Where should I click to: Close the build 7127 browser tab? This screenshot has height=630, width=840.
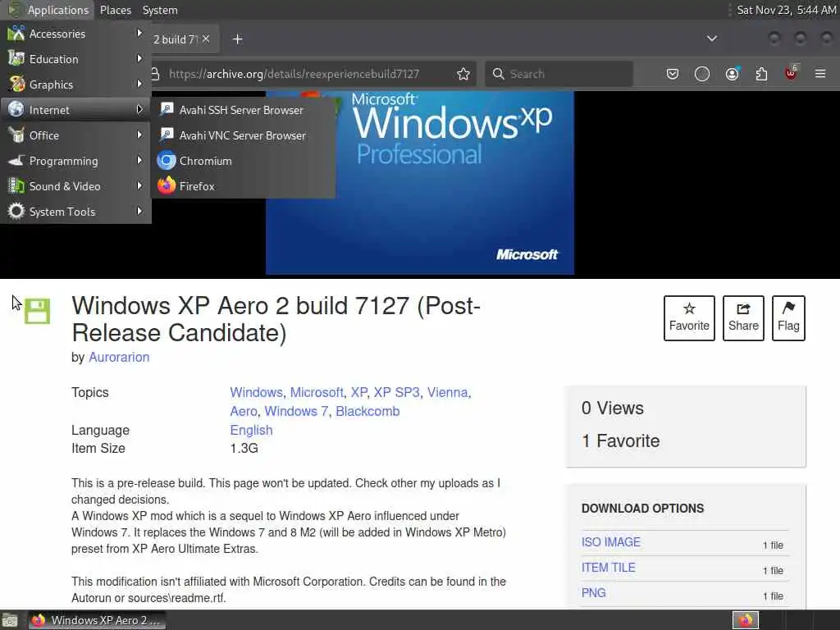click(x=206, y=39)
